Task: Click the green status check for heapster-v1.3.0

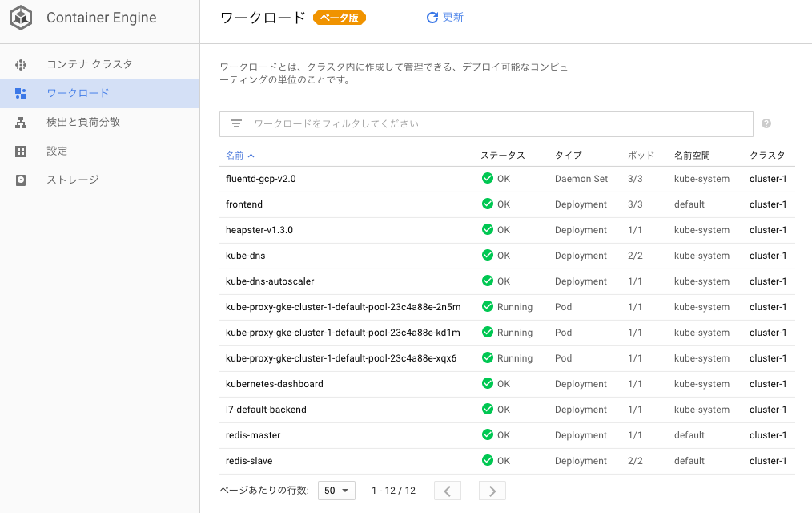Action: pyautogui.click(x=488, y=229)
